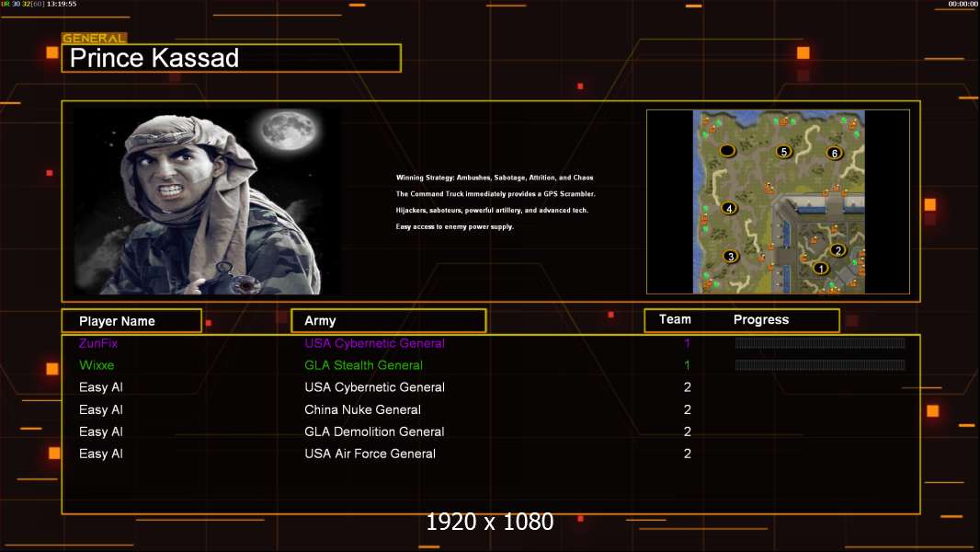Click start position marker 1 on minimap
The image size is (980, 552).
[x=821, y=269]
